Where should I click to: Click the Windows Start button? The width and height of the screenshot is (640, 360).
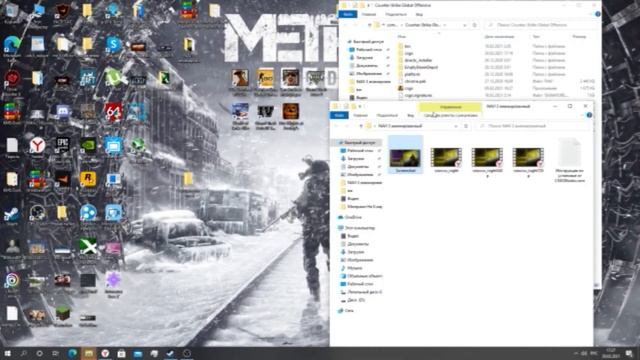click(7, 353)
